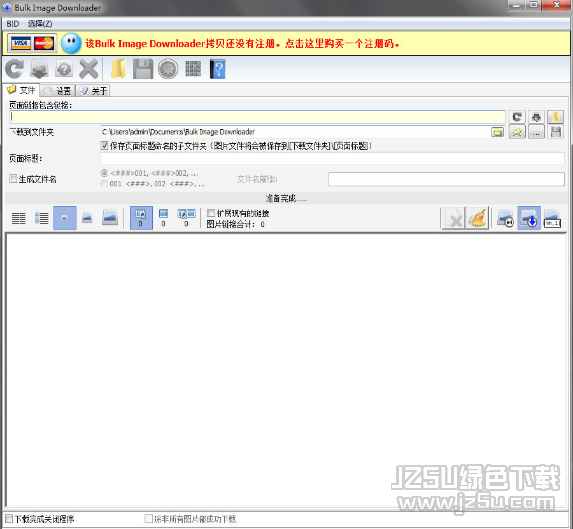Switch to the 设置 tab

coord(57,91)
